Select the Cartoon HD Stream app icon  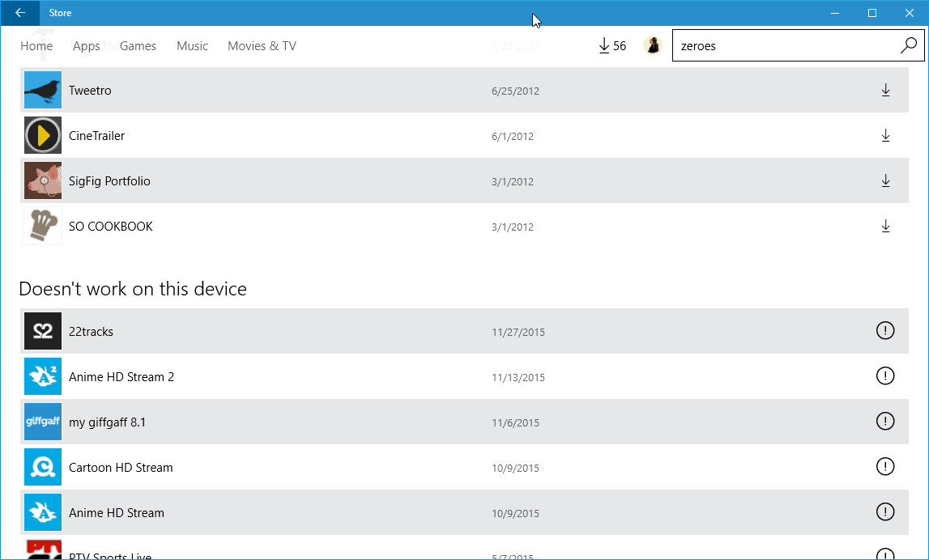(x=42, y=467)
